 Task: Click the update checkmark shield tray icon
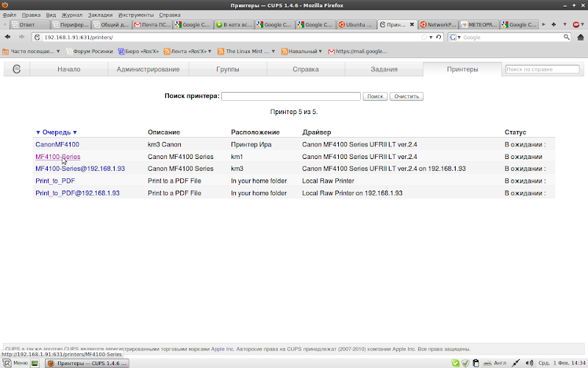465,363
